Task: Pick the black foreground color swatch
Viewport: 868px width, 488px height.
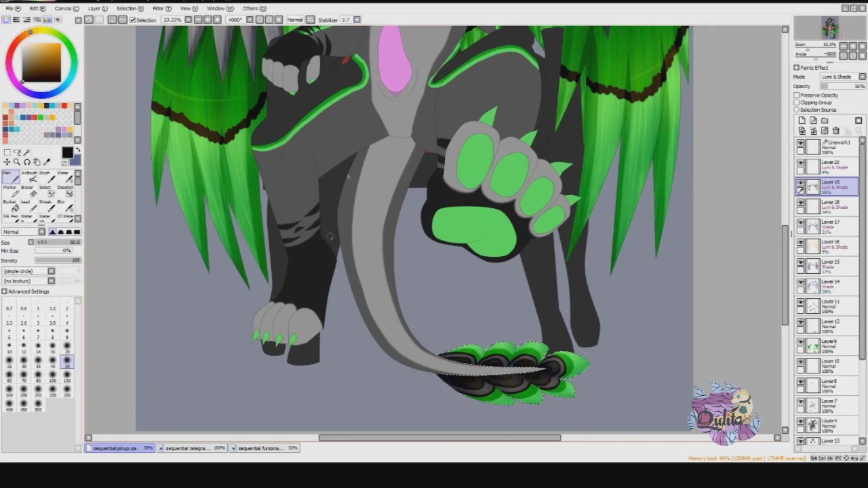Action: tap(67, 153)
